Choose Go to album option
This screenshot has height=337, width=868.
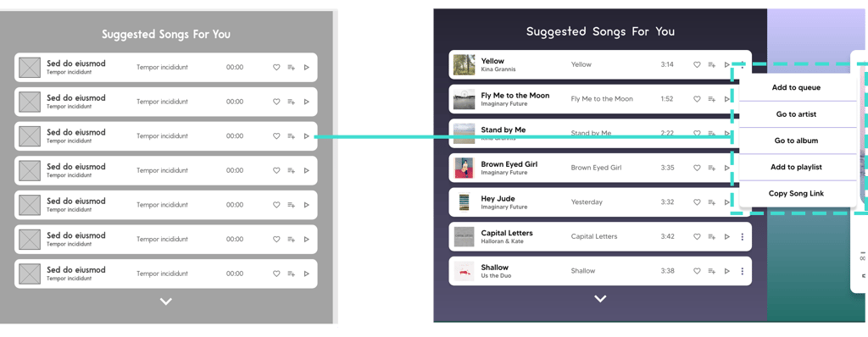(796, 141)
